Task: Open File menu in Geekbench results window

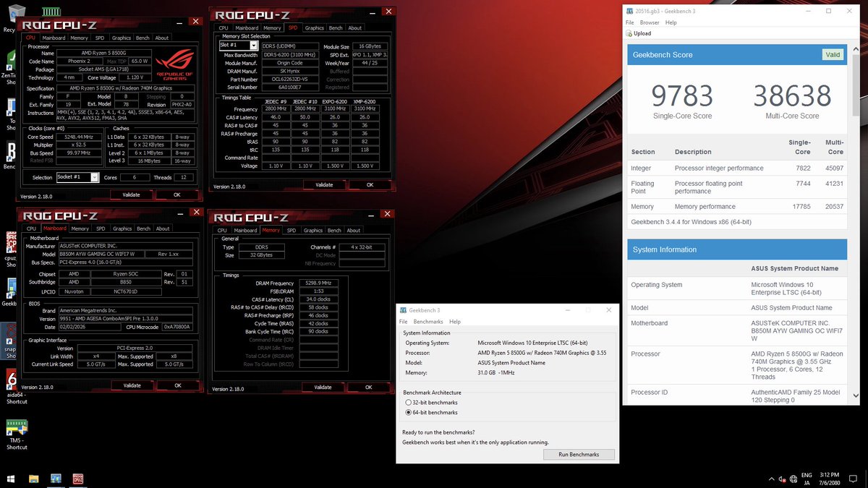Action: coord(630,22)
